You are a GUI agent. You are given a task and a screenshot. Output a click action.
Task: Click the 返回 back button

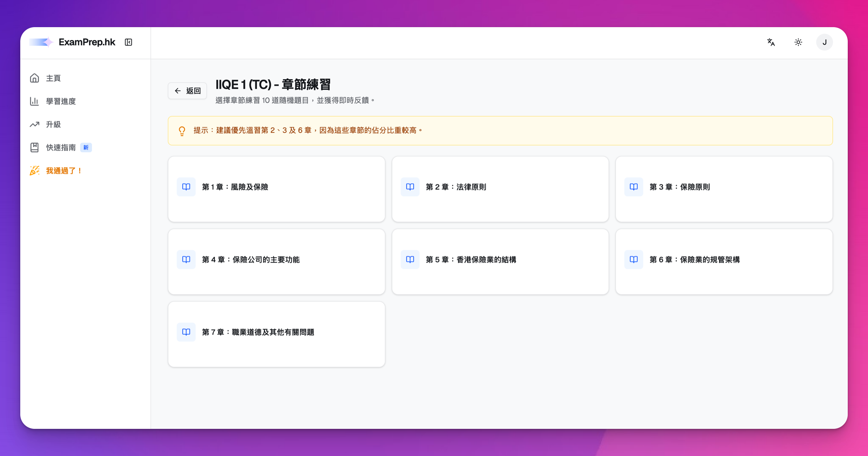point(187,91)
